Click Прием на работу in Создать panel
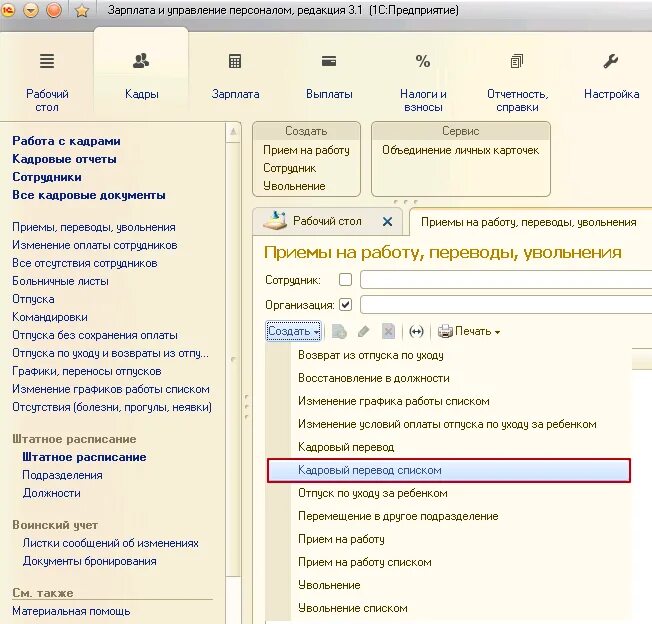 click(x=306, y=150)
